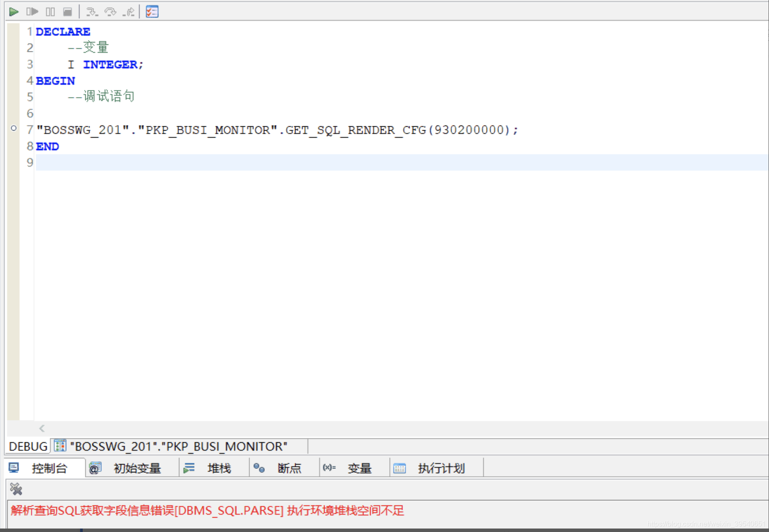The height and width of the screenshot is (532, 769).
Task: Click the checklist icon in the toolbar
Action: [152, 12]
